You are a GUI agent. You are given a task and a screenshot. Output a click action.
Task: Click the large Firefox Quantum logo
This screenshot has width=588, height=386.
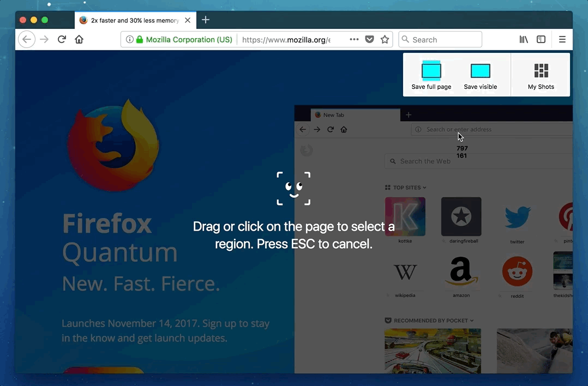pos(113,146)
